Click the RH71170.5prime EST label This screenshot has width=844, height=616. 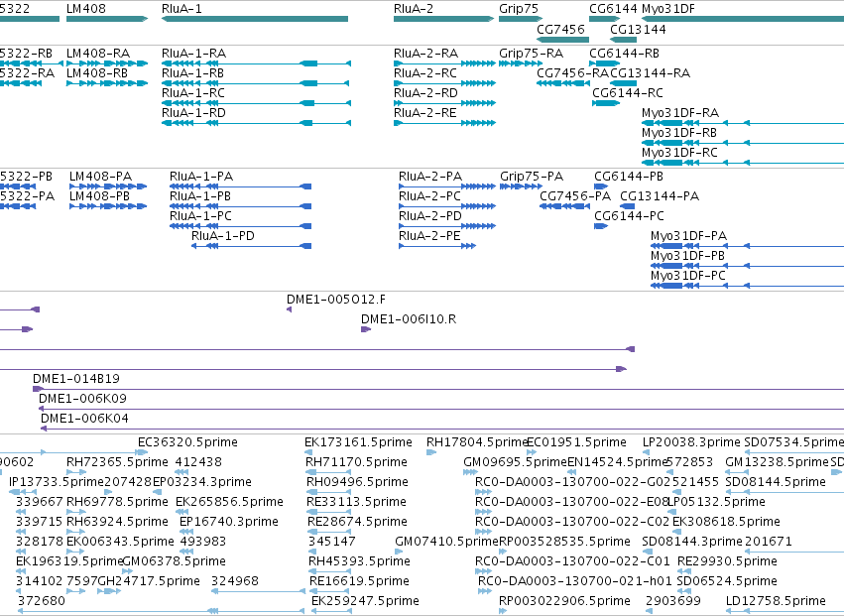pyautogui.click(x=356, y=462)
